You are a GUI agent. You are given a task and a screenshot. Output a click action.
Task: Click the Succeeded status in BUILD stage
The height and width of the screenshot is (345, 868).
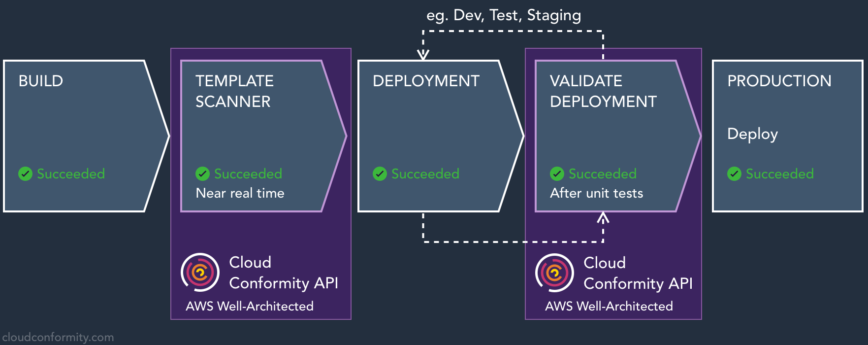(x=71, y=173)
